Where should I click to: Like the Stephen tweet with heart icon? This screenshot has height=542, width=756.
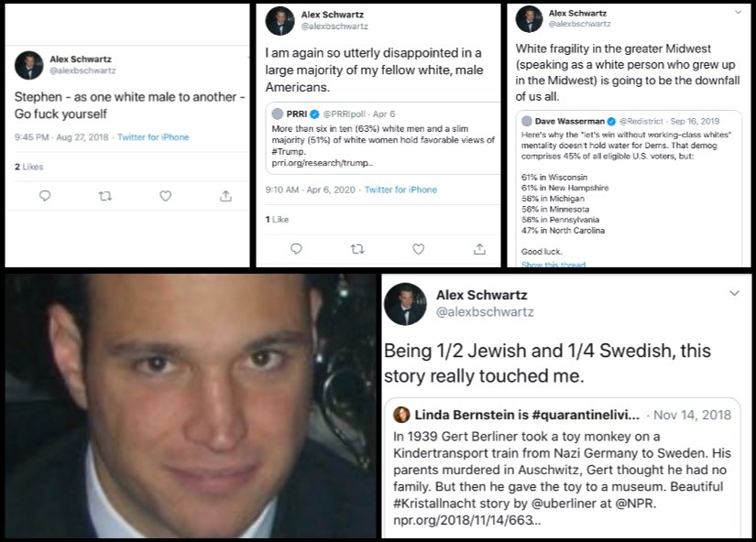(x=165, y=196)
